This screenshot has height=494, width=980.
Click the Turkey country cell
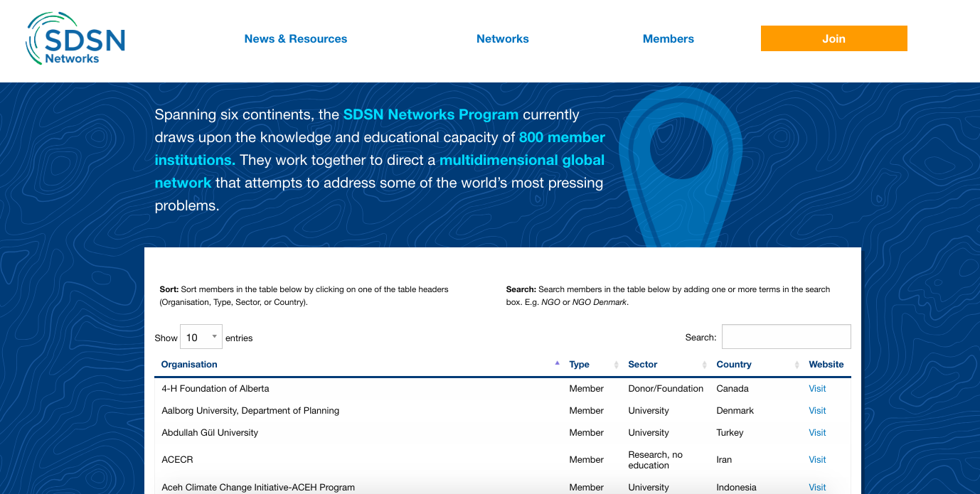(x=730, y=433)
